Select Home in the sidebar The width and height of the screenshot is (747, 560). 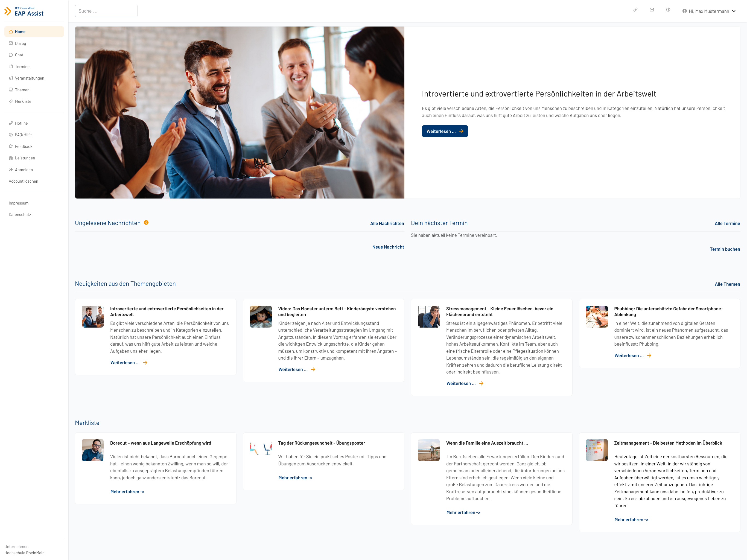tap(34, 31)
